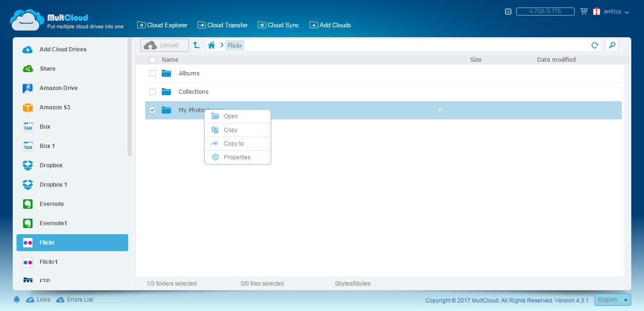Select Evernote1 in the sidebar
This screenshot has height=311, width=644.
click(72, 223)
